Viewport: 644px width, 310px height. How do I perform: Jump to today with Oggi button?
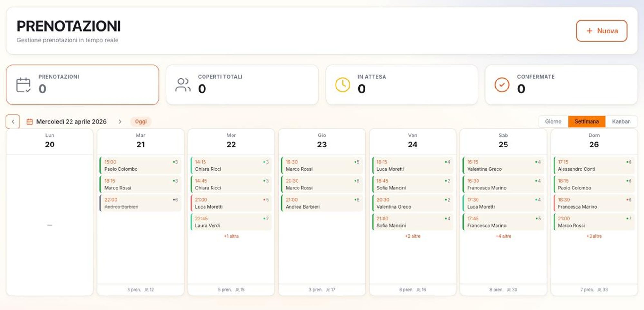pyautogui.click(x=141, y=122)
